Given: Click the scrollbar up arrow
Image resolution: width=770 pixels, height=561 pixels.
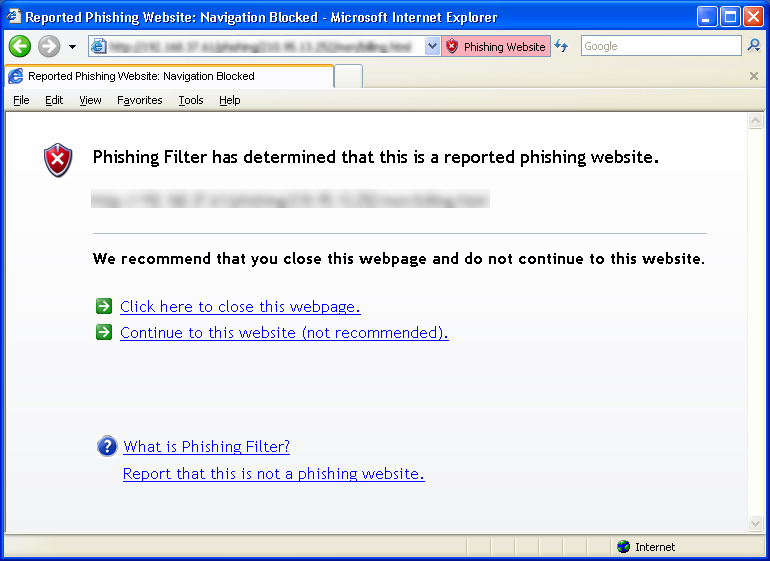Looking at the screenshot, I should pyautogui.click(x=755, y=120).
